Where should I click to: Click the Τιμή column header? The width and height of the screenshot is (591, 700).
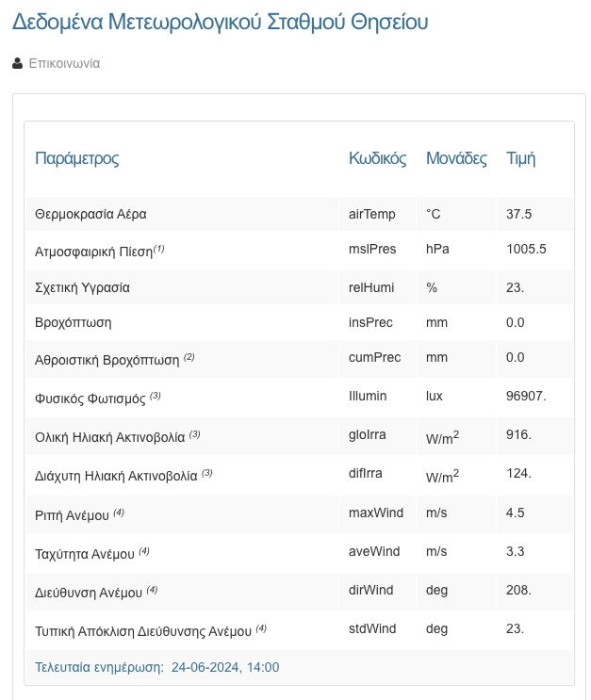click(520, 158)
